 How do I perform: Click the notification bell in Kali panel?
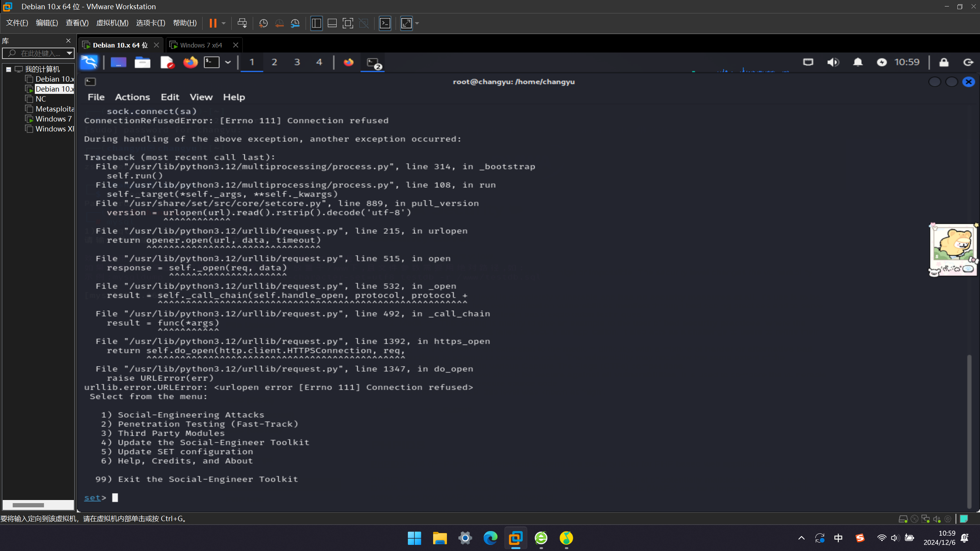(x=858, y=62)
